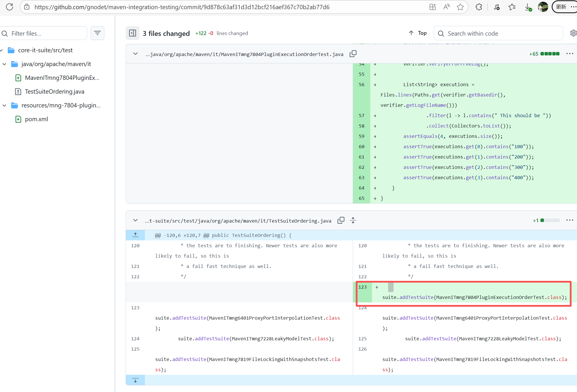The width and height of the screenshot is (577, 392).
Task: Open more options for MavenITmng7804 test file
Action: tap(570, 54)
